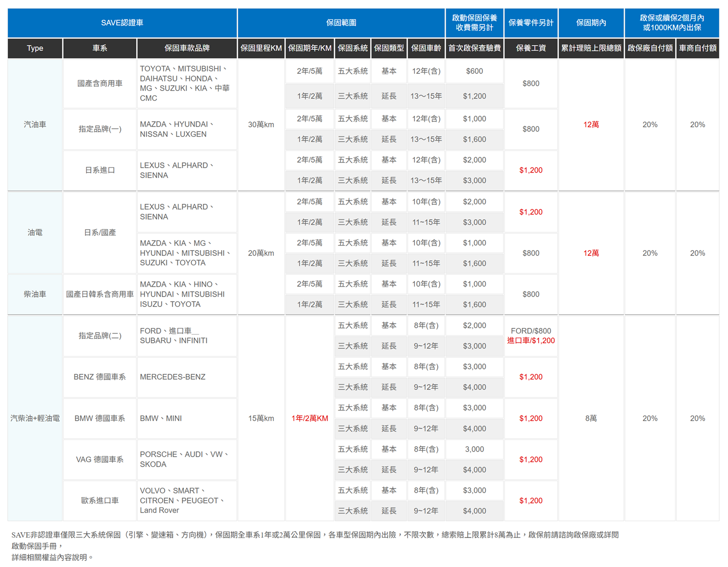Select the 汽油車 type cell

pyautogui.click(x=35, y=125)
